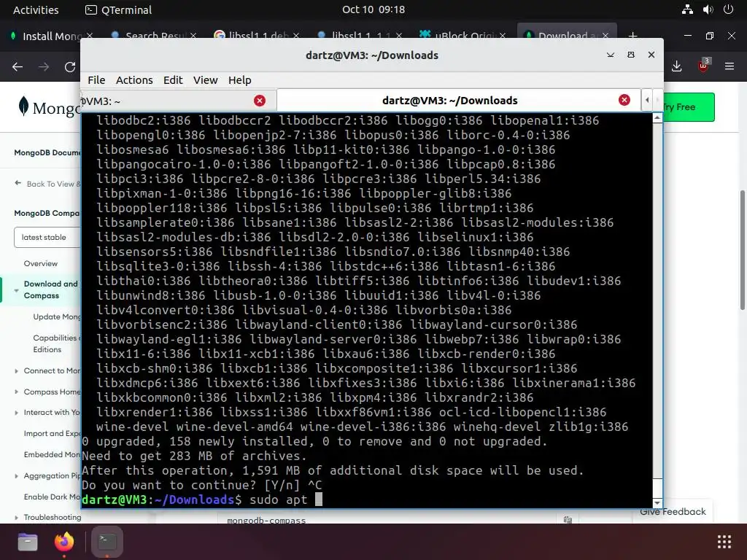Click the MongoDB leaf logo
747x560 pixels.
click(23, 106)
